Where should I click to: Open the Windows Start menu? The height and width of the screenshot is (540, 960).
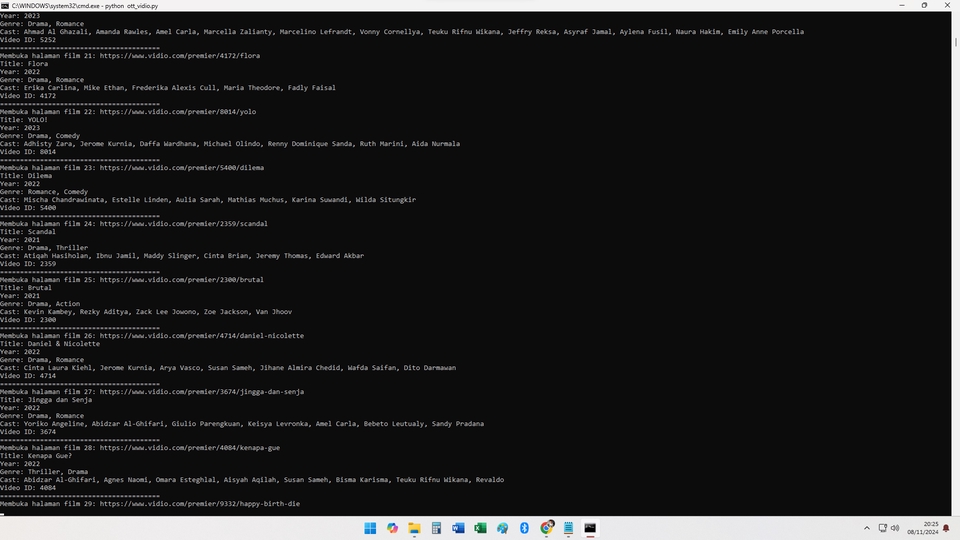point(370,528)
